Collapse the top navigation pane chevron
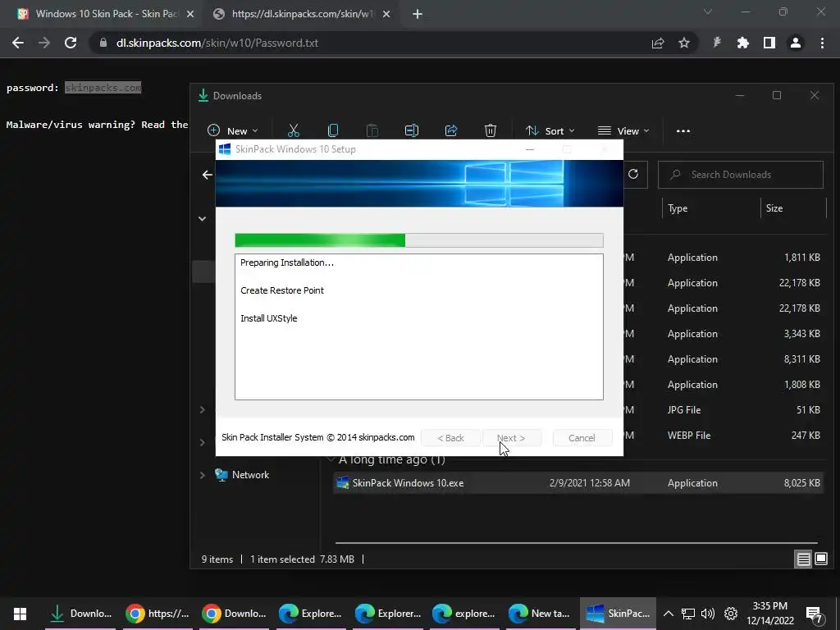This screenshot has width=840, height=630. [x=202, y=218]
